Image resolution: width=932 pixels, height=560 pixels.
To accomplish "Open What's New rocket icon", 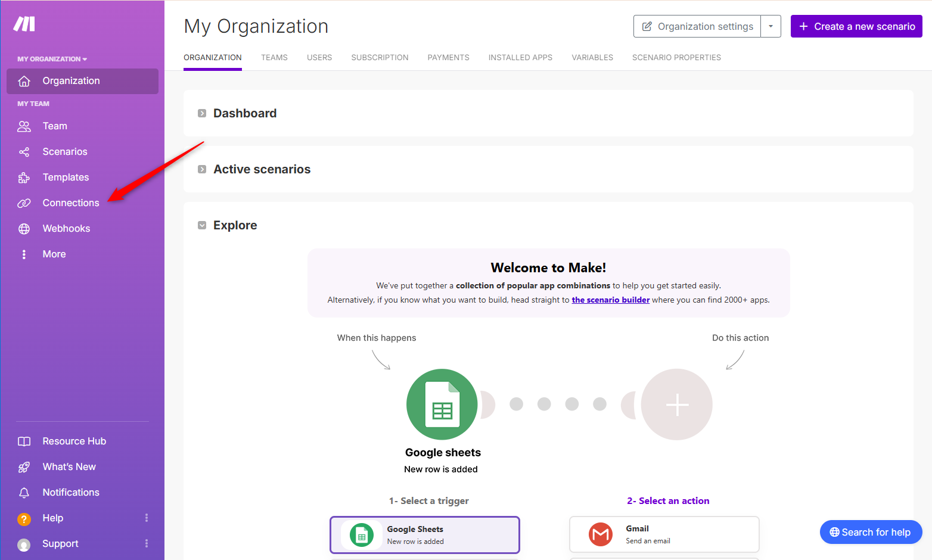I will point(24,467).
